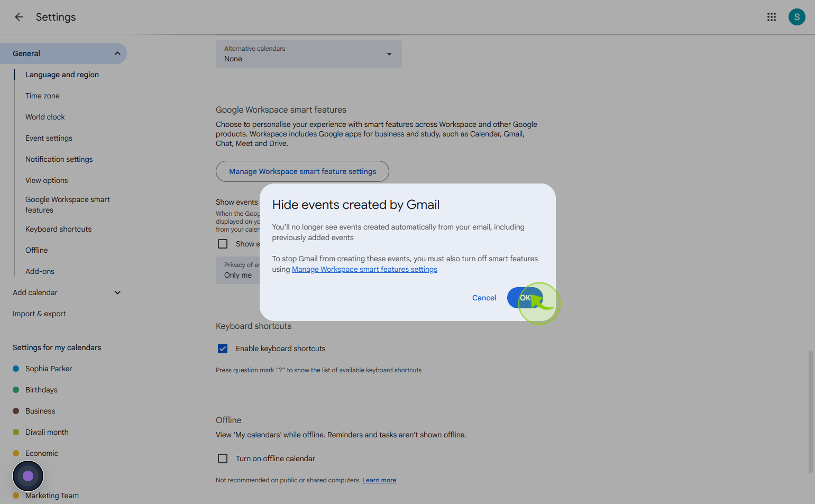815x504 pixels.
Task: Open Manage Workspace smart features settings link
Action: 364,269
